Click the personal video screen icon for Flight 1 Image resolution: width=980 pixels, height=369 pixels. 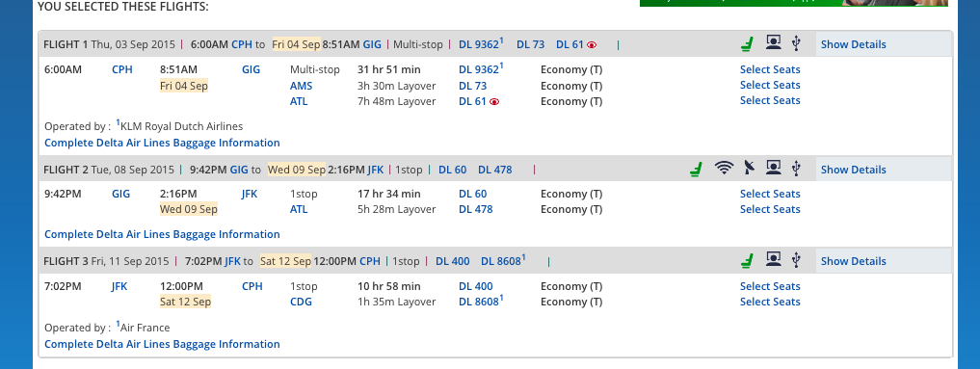773,42
